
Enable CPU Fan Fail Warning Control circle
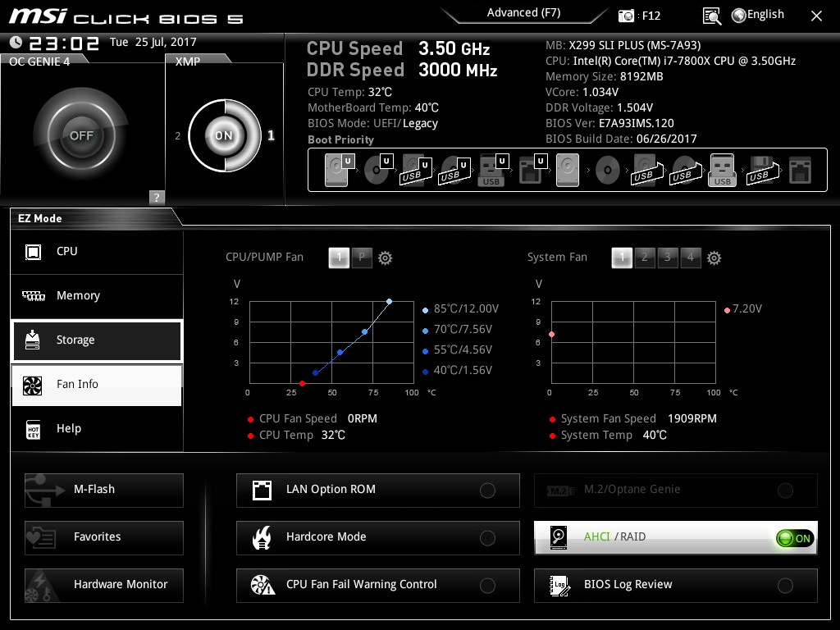[487, 586]
